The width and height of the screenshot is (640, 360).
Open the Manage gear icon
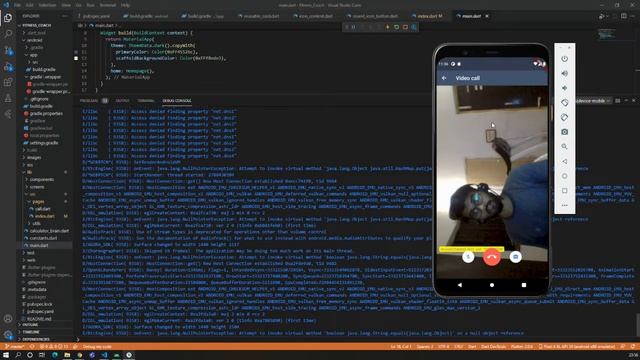tap(8, 335)
